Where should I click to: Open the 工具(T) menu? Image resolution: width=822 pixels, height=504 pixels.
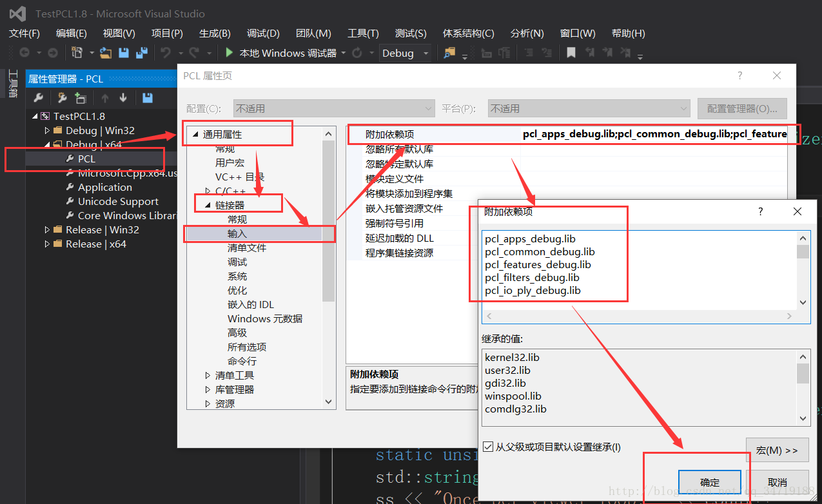tap(363, 33)
